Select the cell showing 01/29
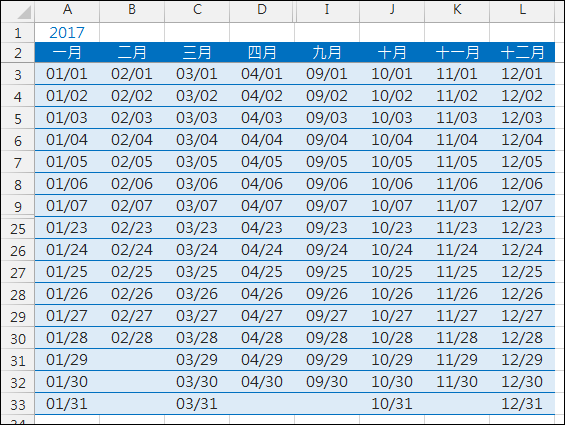Image resolution: width=565 pixels, height=425 pixels. pos(67,360)
